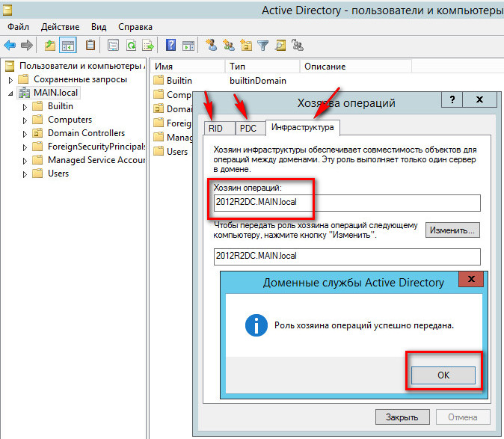Select Managed Service Accounts in the tree

click(96, 160)
